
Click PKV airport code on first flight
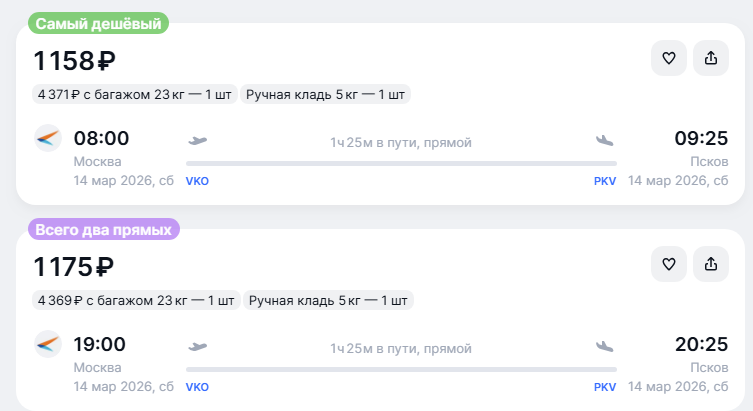click(x=605, y=181)
